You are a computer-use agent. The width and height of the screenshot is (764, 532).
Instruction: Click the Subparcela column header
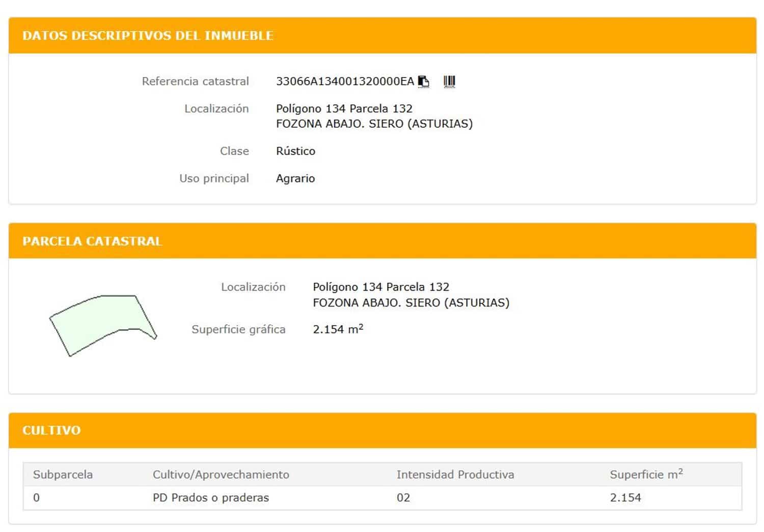63,474
